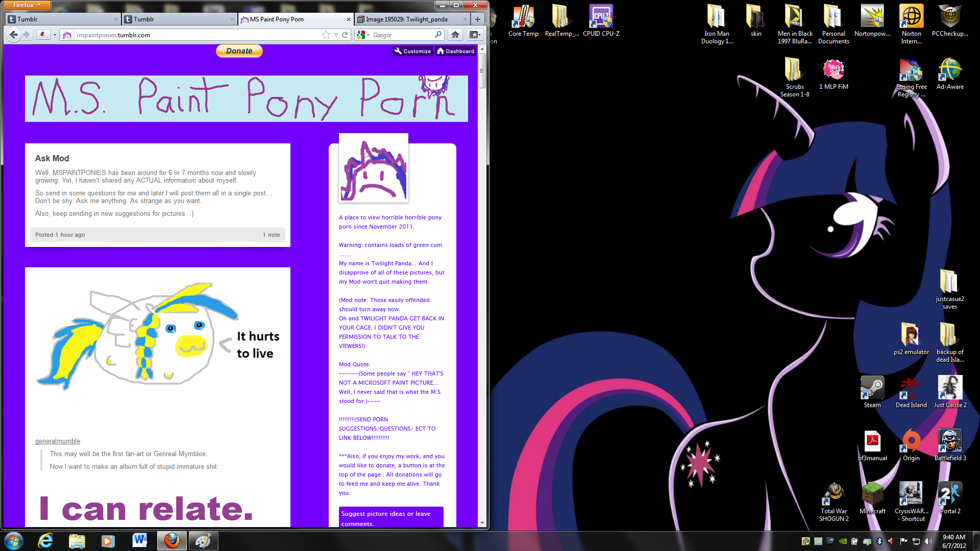Click the browser back arrow button
Screen dimensions: 980x551
[14, 35]
